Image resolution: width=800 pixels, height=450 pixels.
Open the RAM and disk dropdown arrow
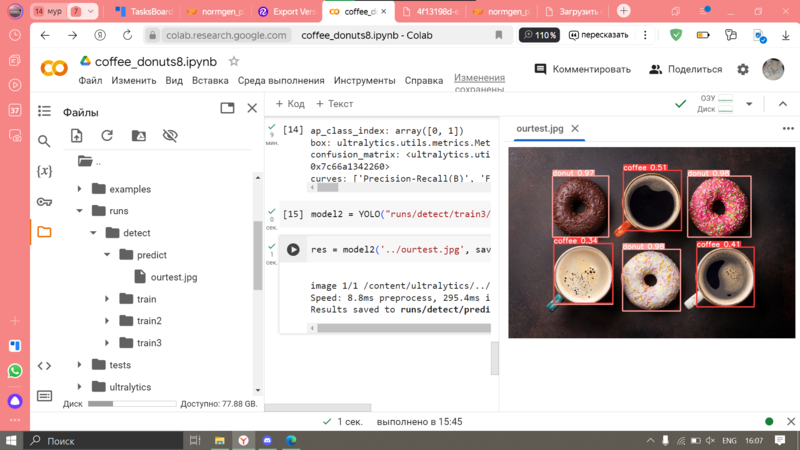tap(749, 104)
